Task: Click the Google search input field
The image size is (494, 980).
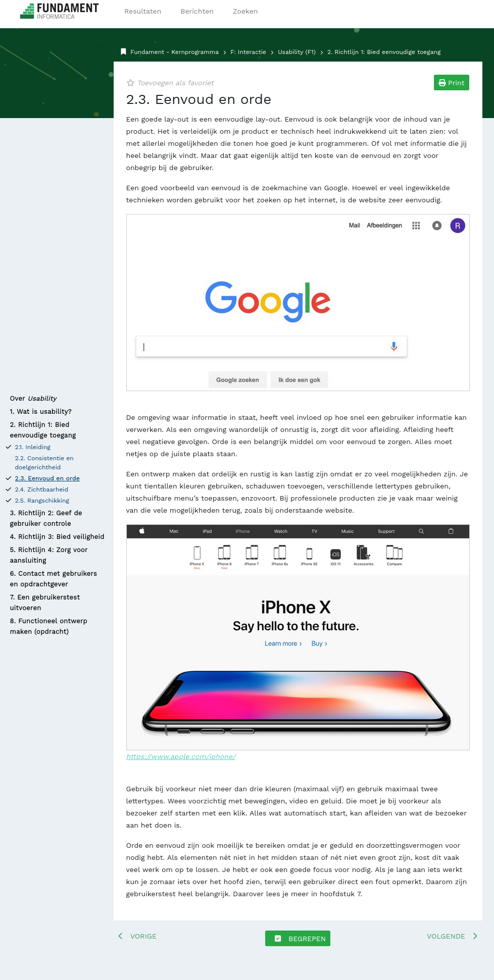Action: coord(271,347)
